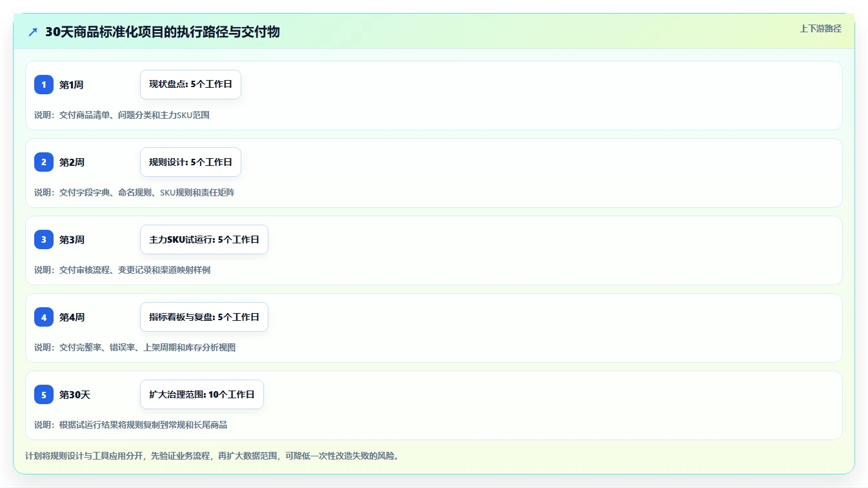Click description 交付商品清单、问题分类和主力SKU范围
The width and height of the screenshot is (868, 488).
tap(134, 115)
